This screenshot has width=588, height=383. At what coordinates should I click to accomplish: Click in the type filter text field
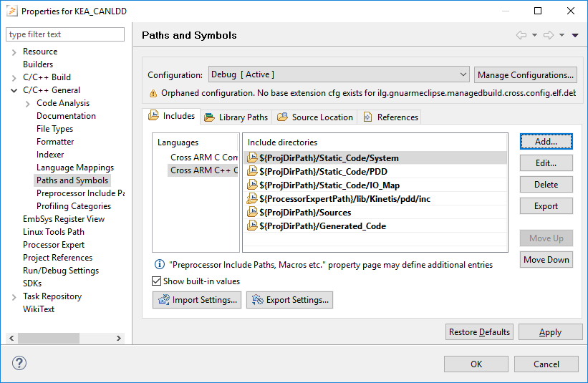[65, 34]
